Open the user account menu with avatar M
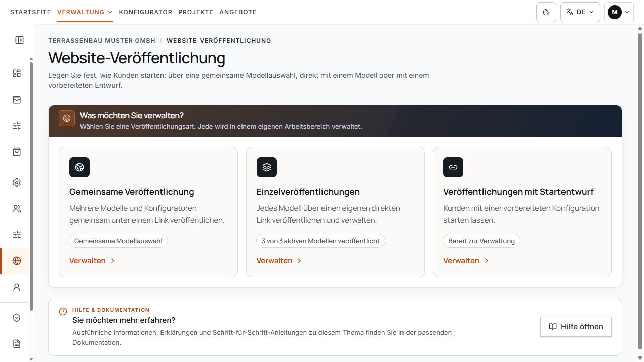 (619, 12)
